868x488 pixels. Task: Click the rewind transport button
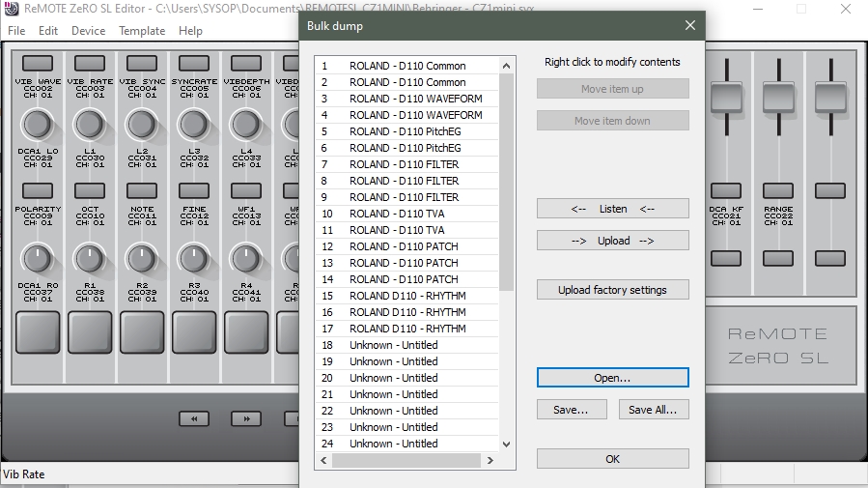(194, 418)
